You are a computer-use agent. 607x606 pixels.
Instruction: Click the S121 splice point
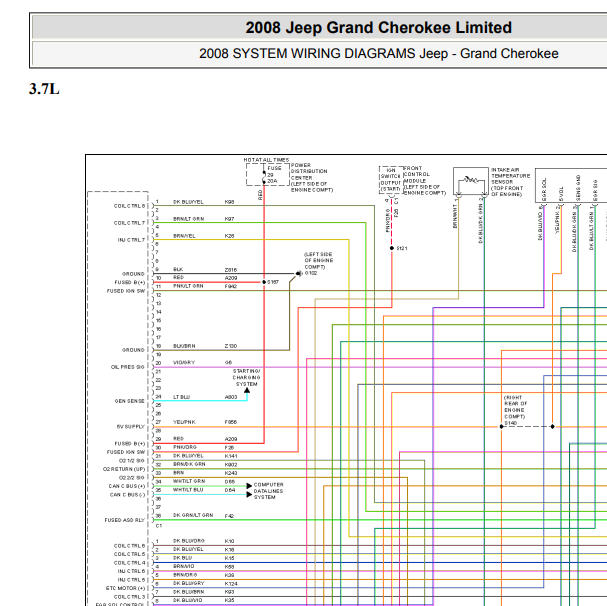(x=392, y=248)
